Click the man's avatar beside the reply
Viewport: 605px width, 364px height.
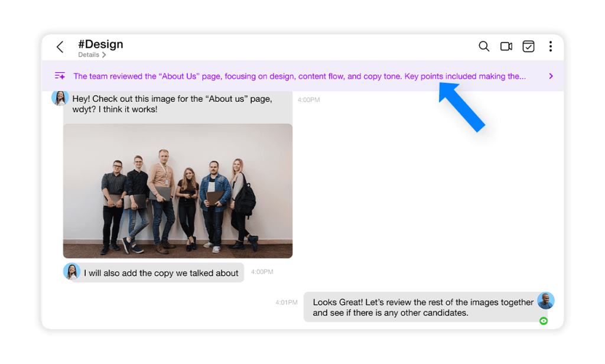[546, 301]
